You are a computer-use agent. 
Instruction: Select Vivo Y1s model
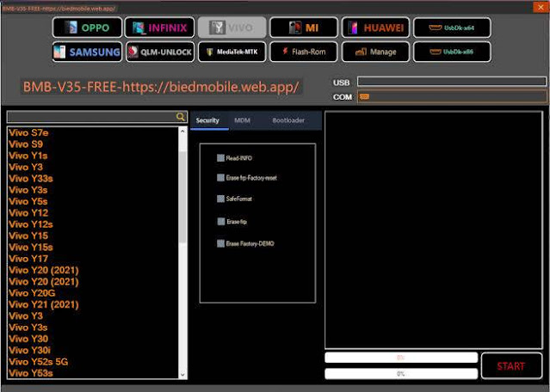[28, 156]
